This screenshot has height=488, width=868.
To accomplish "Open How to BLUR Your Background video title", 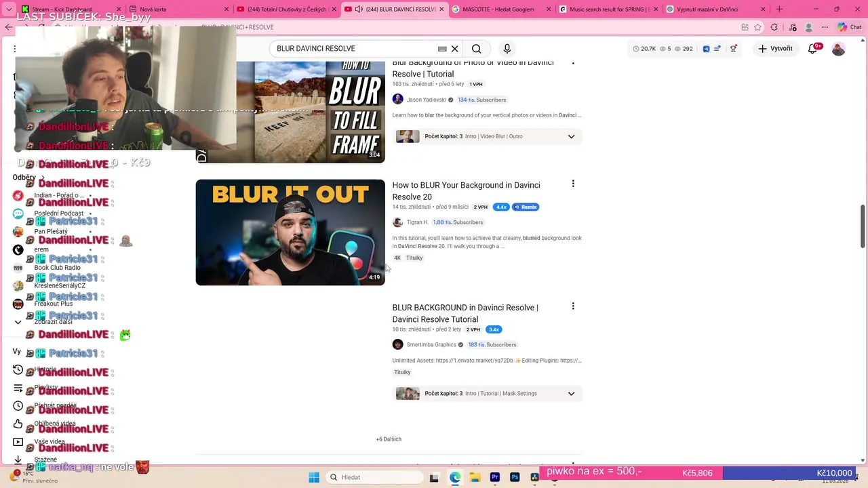I will [x=467, y=191].
